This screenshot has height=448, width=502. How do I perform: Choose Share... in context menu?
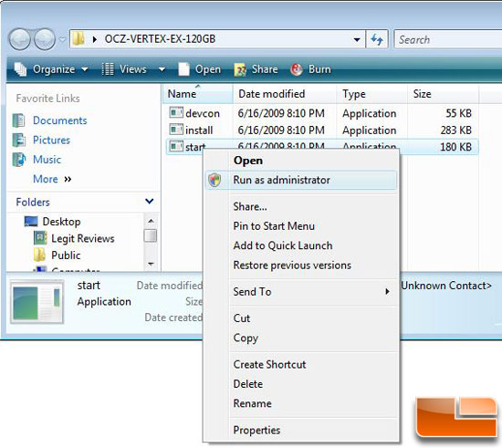coord(301,207)
